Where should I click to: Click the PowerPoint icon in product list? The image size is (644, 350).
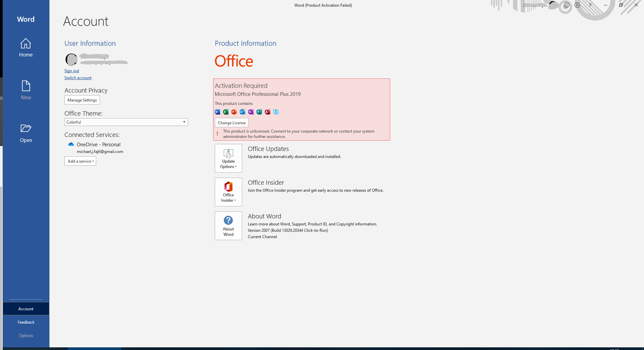[234, 112]
